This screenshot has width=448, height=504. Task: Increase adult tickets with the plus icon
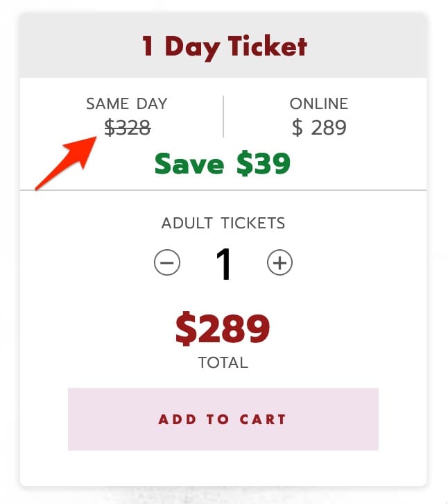click(x=279, y=262)
